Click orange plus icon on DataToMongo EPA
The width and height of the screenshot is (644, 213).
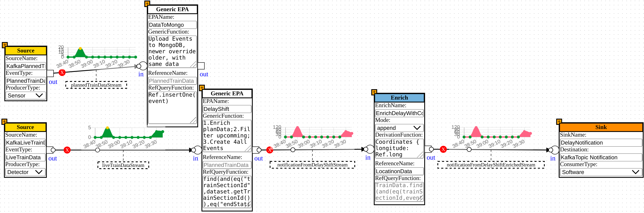(147, 4)
